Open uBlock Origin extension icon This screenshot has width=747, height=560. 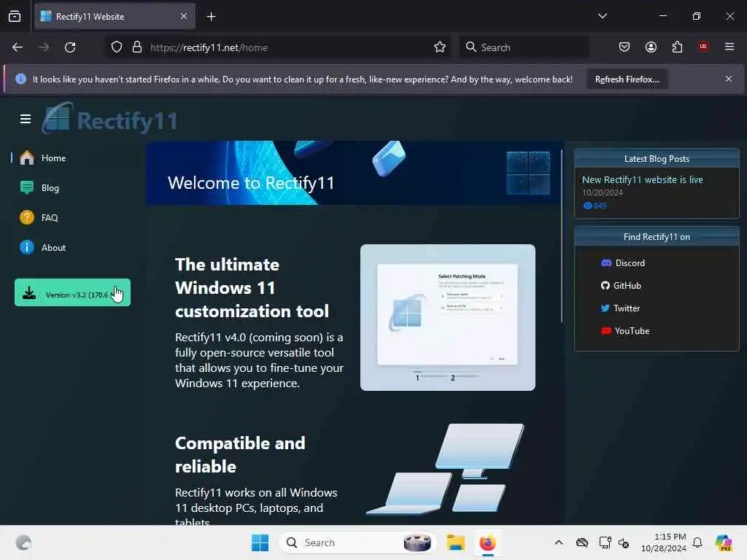click(x=703, y=47)
